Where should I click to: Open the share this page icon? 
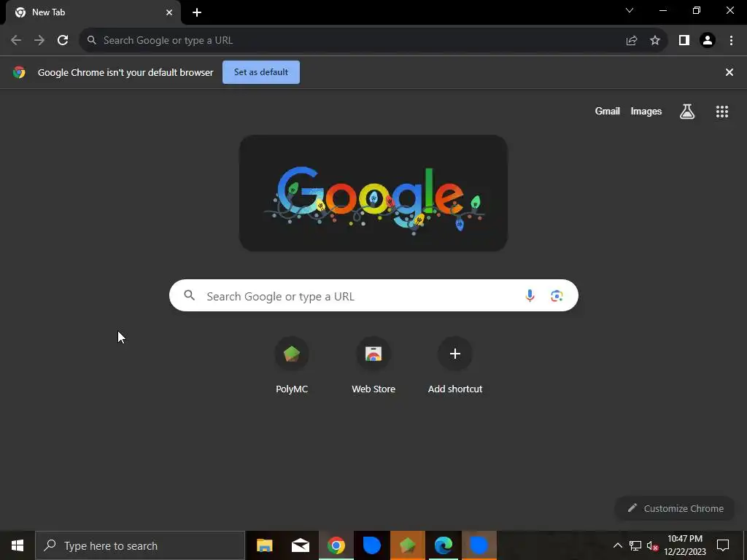(x=632, y=41)
